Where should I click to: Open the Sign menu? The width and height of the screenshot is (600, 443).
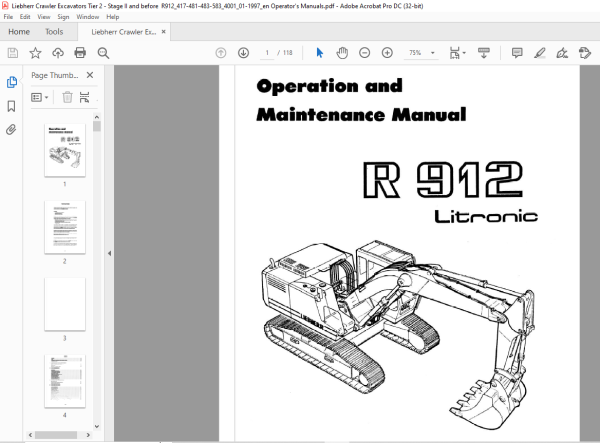pos(63,17)
